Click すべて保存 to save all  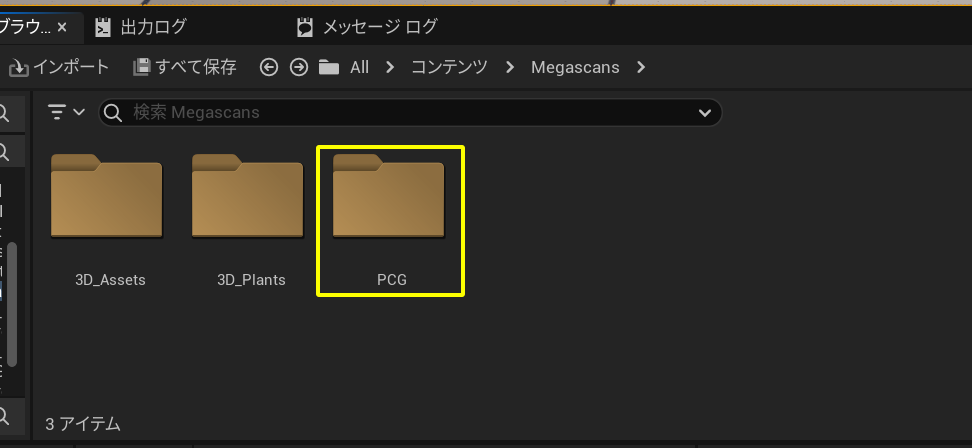pyautogui.click(x=185, y=67)
